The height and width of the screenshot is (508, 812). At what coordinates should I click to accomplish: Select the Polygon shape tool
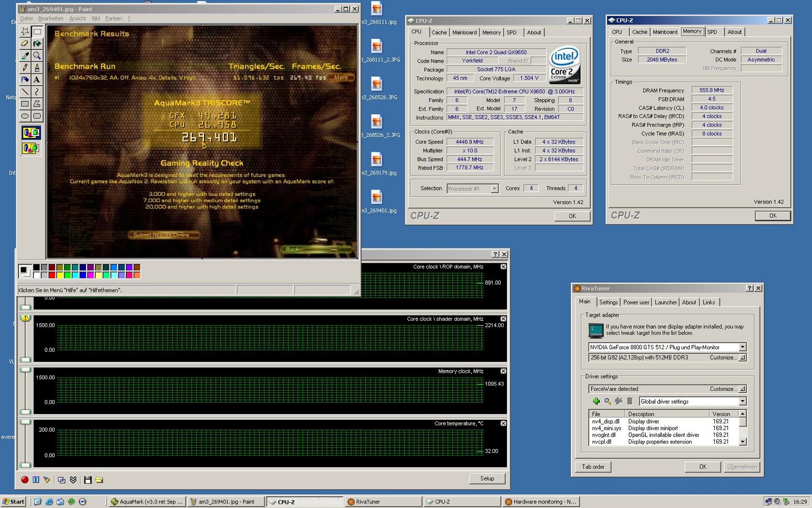point(37,104)
